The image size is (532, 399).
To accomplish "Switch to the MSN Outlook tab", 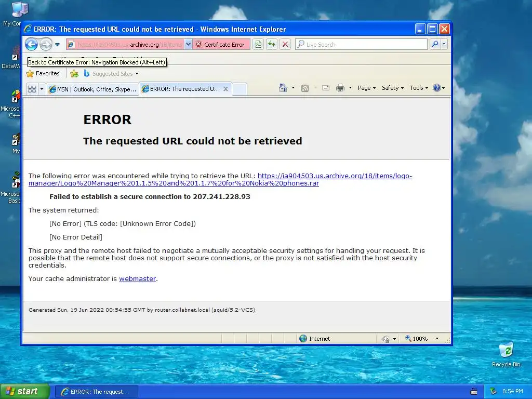I will (92, 89).
